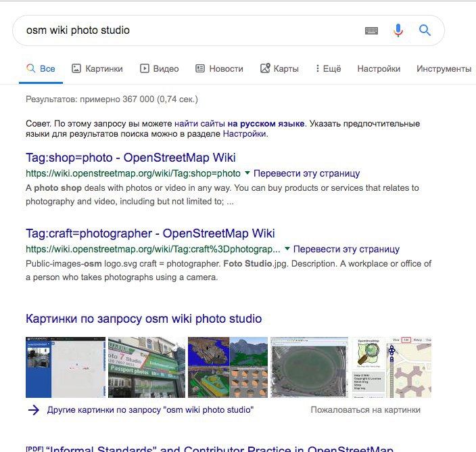Open the Новости news tab
This screenshot has width=476, height=452.
click(219, 68)
